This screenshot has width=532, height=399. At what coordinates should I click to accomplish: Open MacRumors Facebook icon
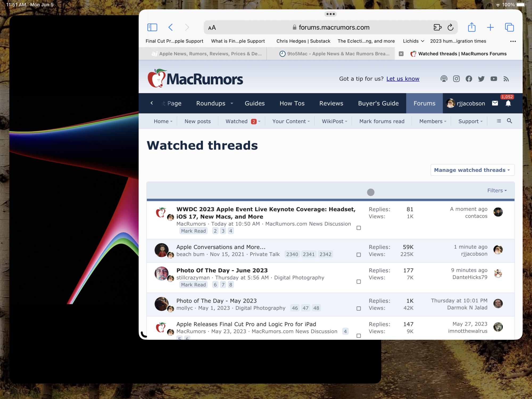pos(469,79)
